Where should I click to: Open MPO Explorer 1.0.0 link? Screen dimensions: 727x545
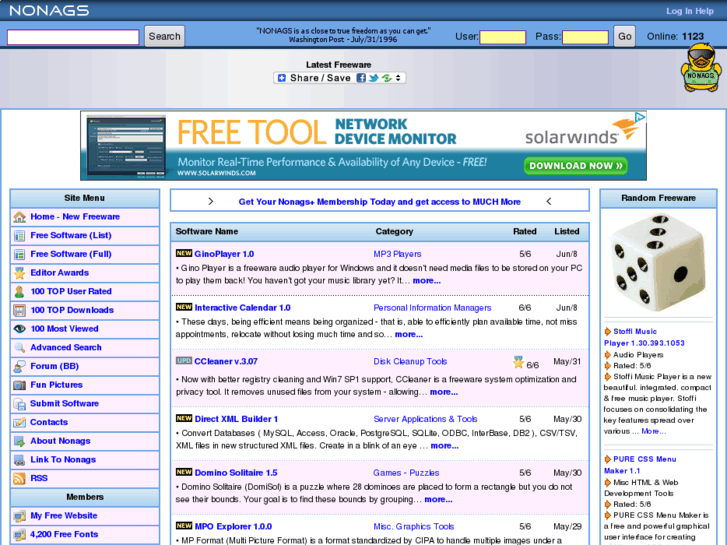(233, 526)
